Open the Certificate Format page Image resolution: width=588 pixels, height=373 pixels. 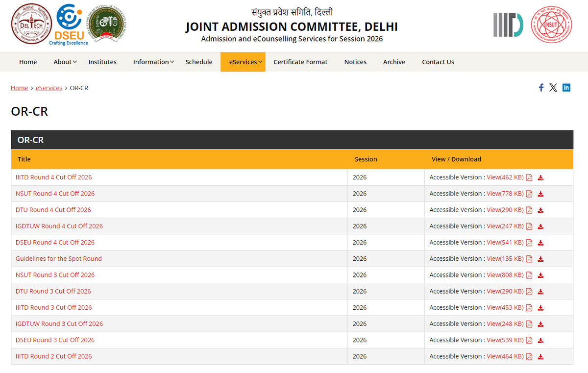300,62
